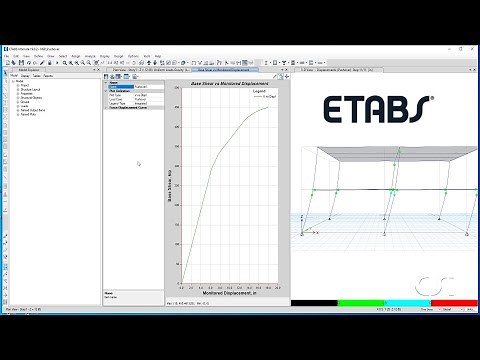
Task: Click the Save floppy disk icon
Action: (21, 63)
